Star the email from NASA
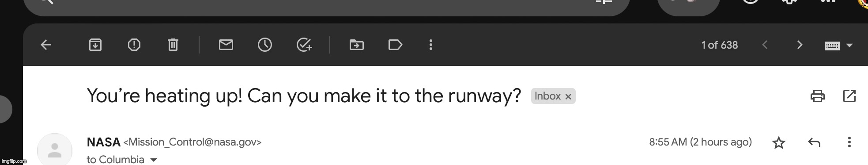Image resolution: width=868 pixels, height=165 pixels. [x=779, y=142]
